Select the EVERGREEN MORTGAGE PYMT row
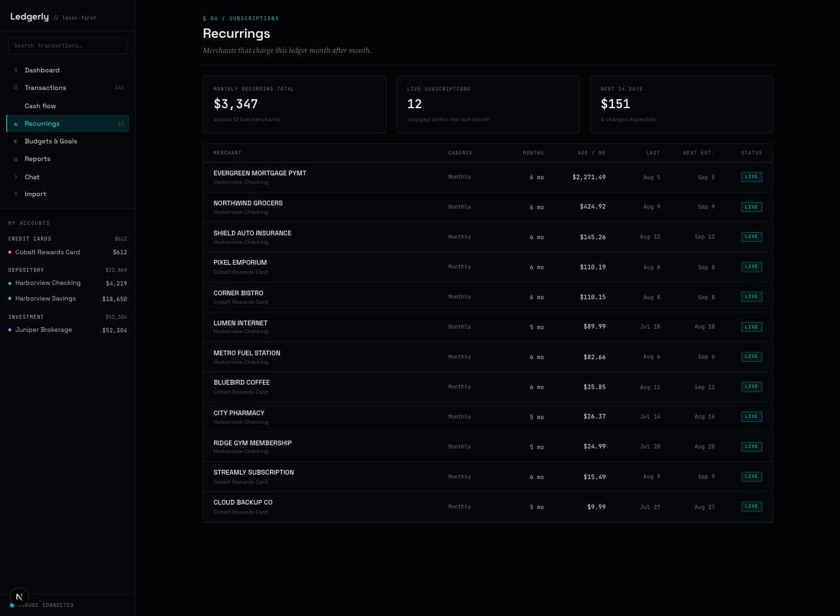This screenshot has width=840, height=616. 488,177
